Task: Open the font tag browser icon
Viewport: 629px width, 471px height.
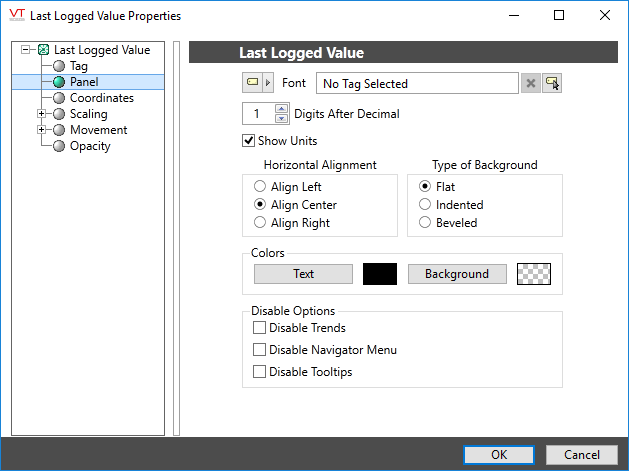Action: 551,84
